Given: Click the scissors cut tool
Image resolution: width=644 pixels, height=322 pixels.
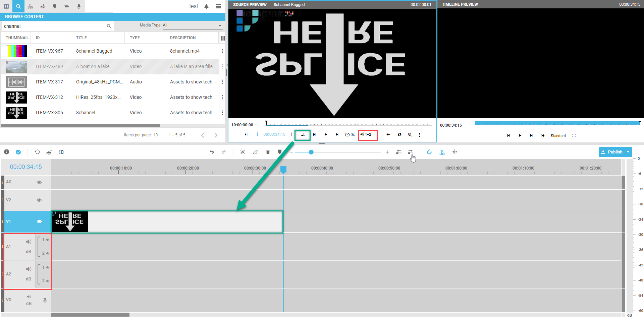Looking at the screenshot, I should (x=243, y=152).
